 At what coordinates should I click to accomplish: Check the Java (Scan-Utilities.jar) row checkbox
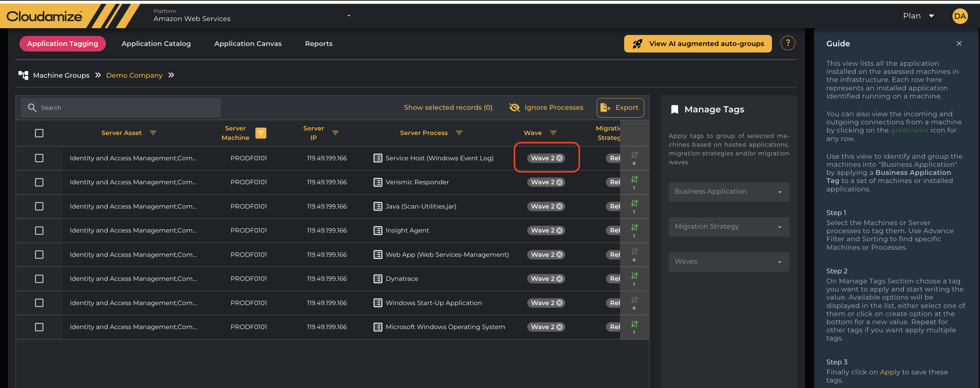[x=39, y=206]
